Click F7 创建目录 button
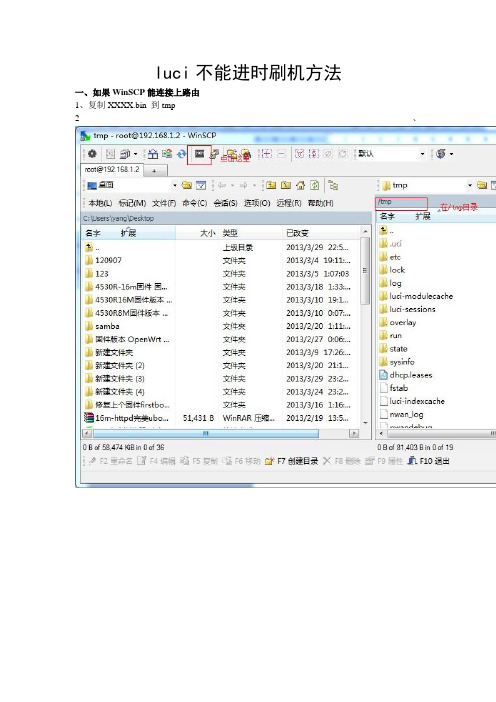 (x=291, y=461)
